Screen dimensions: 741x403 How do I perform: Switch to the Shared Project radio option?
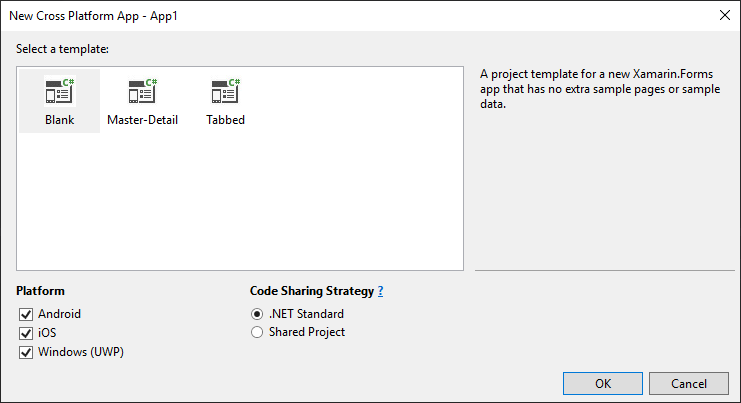[x=258, y=332]
